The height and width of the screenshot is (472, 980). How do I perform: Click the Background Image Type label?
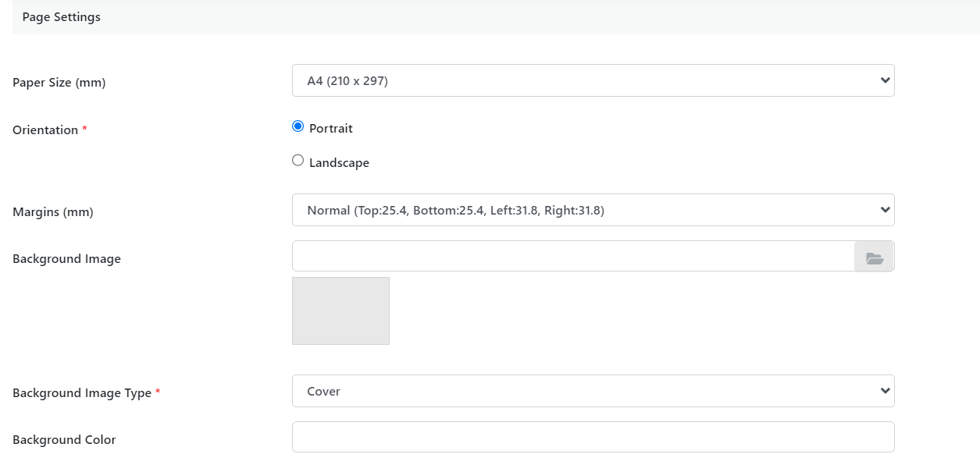click(x=82, y=393)
